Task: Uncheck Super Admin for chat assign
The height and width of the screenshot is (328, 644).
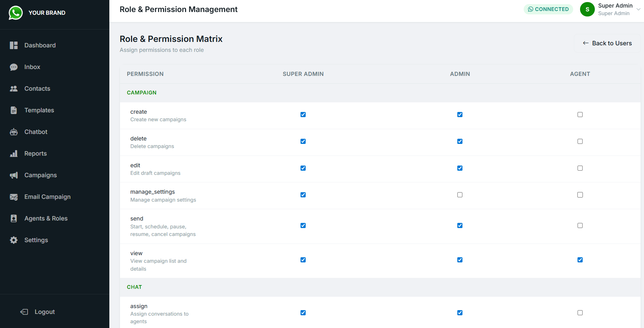Action: pyautogui.click(x=303, y=313)
